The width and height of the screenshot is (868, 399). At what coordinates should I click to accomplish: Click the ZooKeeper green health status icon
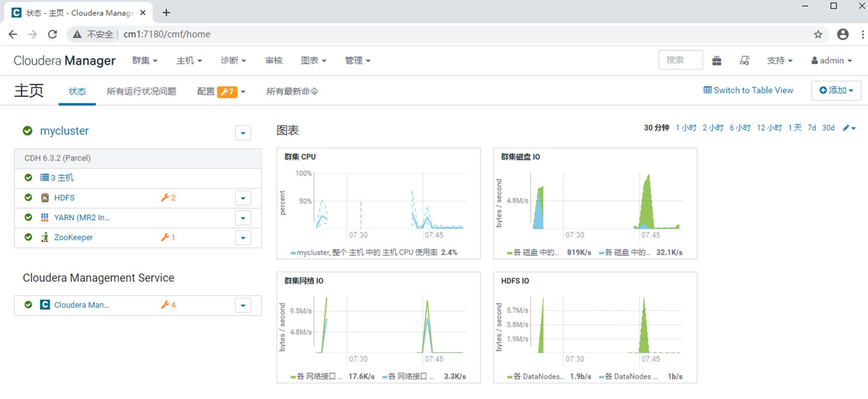point(28,237)
